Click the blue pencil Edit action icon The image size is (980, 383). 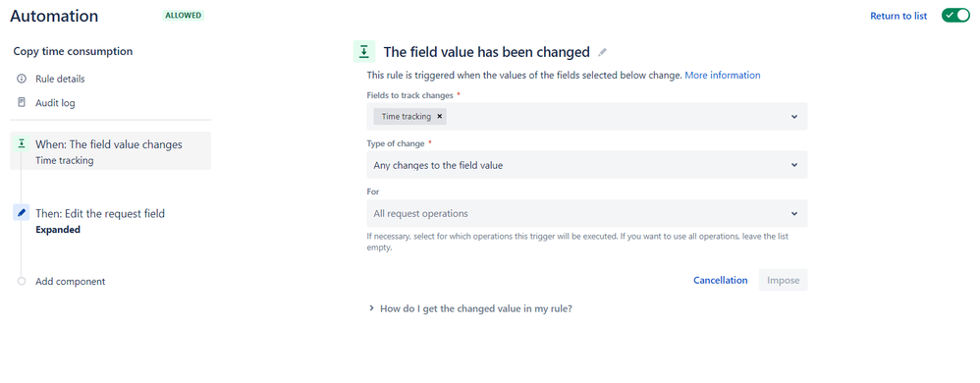(x=22, y=213)
